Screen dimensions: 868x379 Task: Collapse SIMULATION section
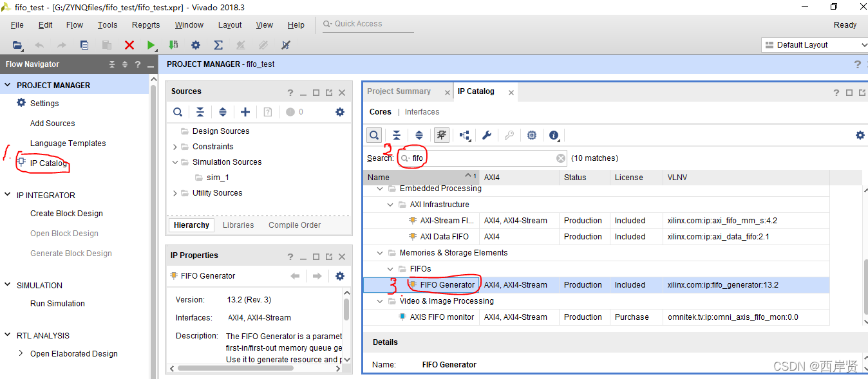8,285
